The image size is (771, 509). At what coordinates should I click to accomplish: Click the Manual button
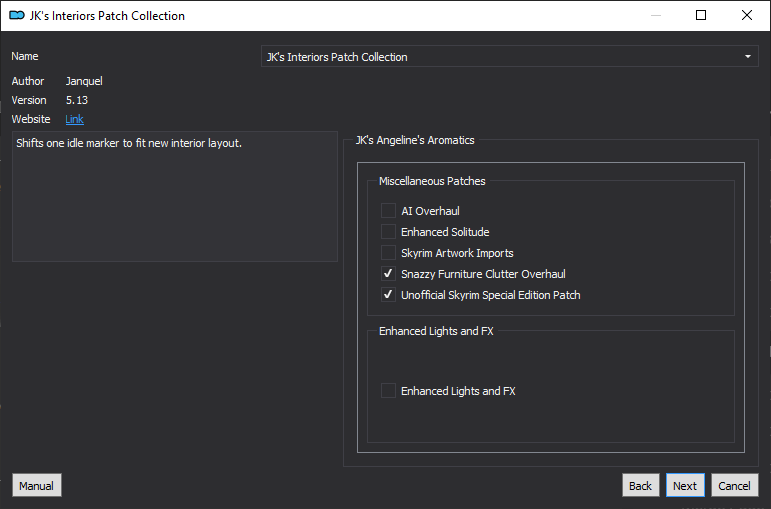[37, 485]
